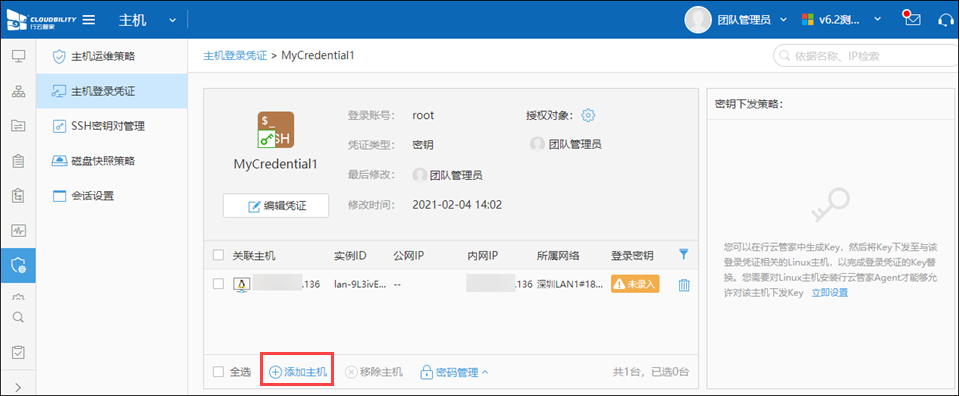Click the colorful workspace logo icon
Image resolution: width=960 pixels, height=396 pixels.
808,20
